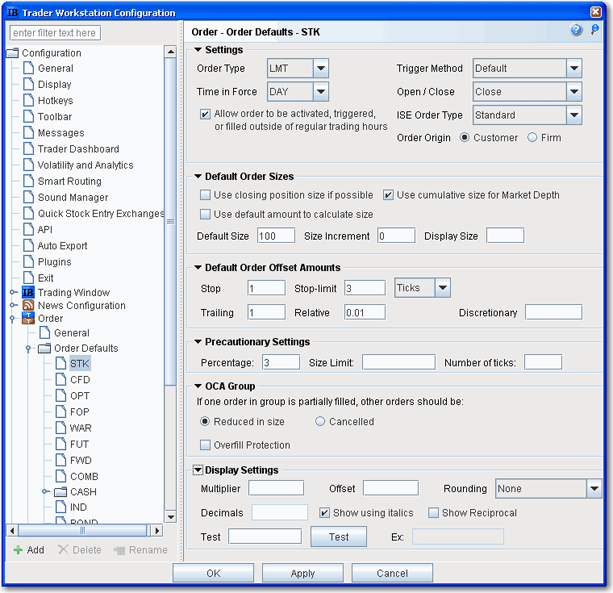Open the Trigger Method dropdown

[x=574, y=68]
